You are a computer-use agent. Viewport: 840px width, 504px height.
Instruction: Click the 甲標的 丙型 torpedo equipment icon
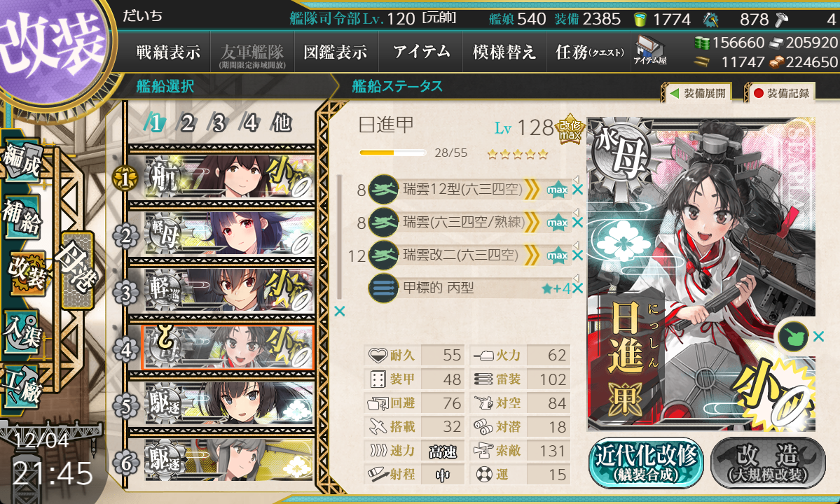[383, 288]
